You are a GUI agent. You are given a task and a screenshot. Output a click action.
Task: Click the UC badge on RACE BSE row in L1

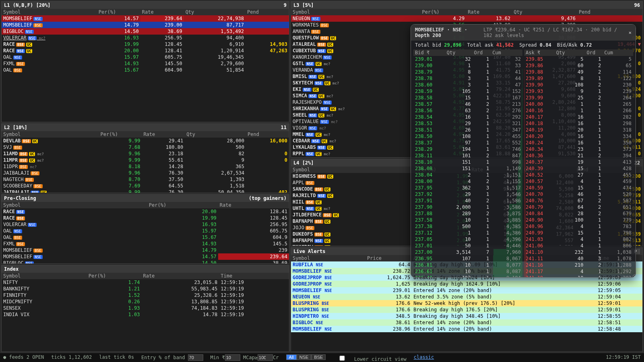29,45
